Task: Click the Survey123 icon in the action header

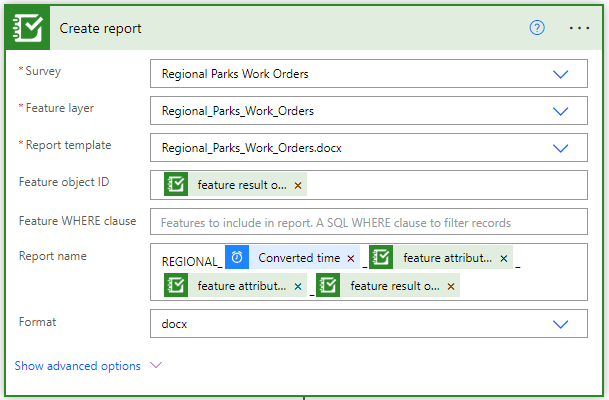Action: [31, 28]
